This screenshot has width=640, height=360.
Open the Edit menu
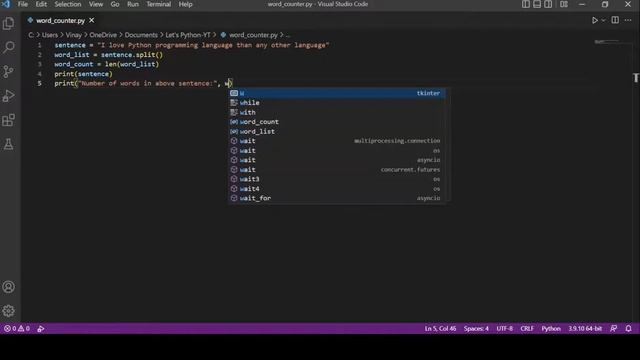(x=41, y=4)
